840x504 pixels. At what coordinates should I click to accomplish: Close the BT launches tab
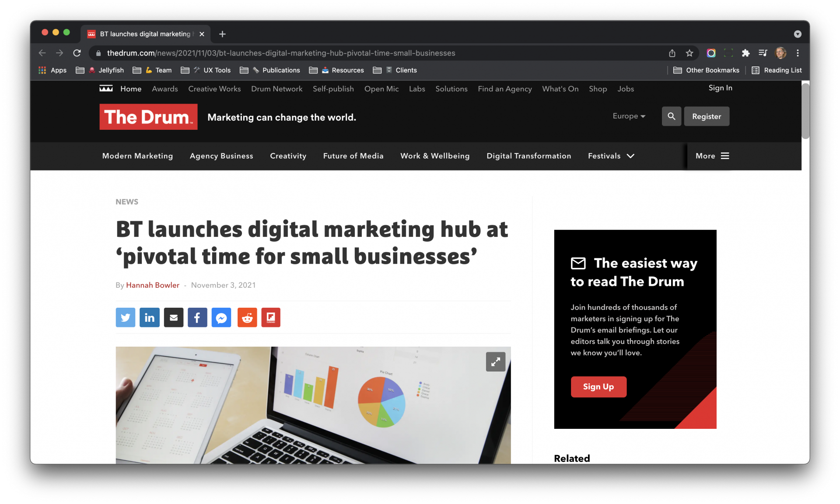(x=202, y=34)
